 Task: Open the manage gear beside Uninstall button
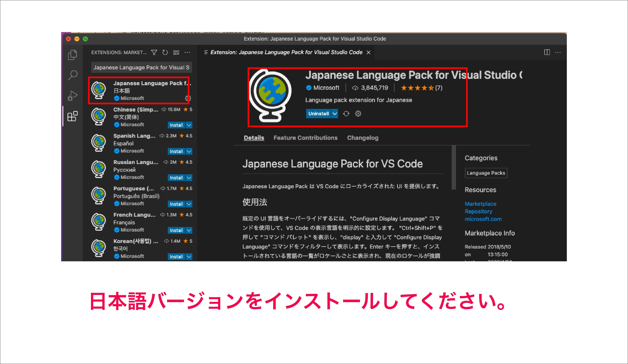tap(358, 114)
